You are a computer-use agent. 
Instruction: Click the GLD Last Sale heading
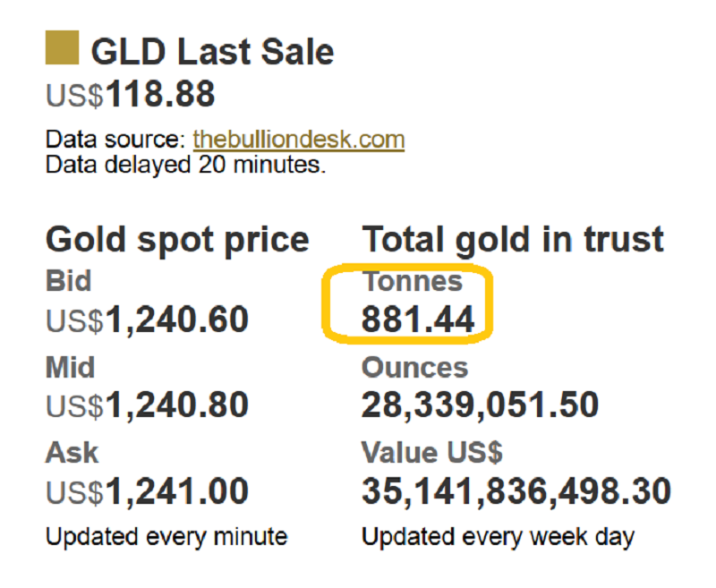pyautogui.click(x=213, y=51)
